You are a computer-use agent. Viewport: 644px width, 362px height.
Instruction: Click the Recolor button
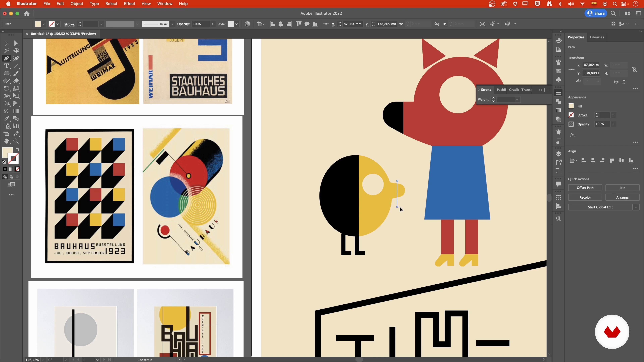click(x=585, y=197)
